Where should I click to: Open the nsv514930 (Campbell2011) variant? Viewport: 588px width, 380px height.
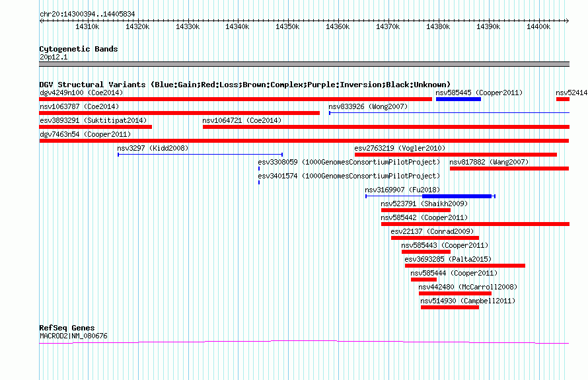[x=450, y=307]
